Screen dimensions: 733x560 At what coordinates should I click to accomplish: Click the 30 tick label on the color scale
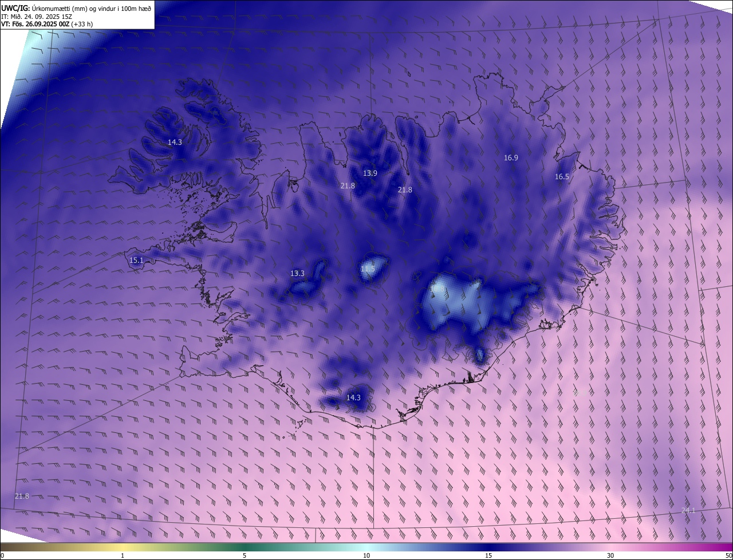coord(610,555)
